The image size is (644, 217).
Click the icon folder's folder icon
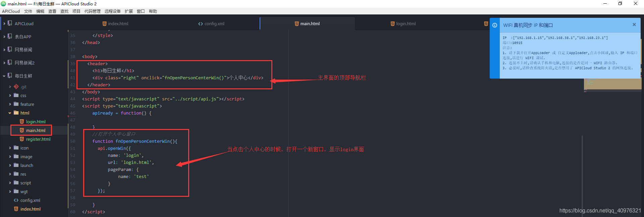[x=16, y=148]
